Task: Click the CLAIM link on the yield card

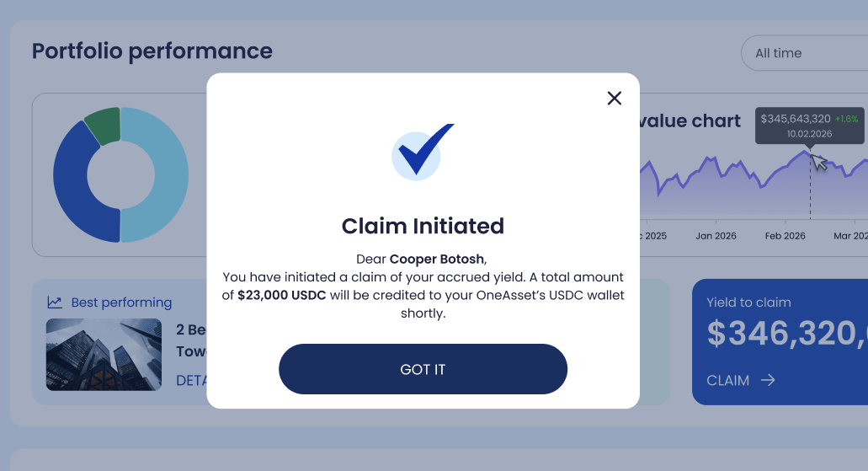Action: click(728, 380)
